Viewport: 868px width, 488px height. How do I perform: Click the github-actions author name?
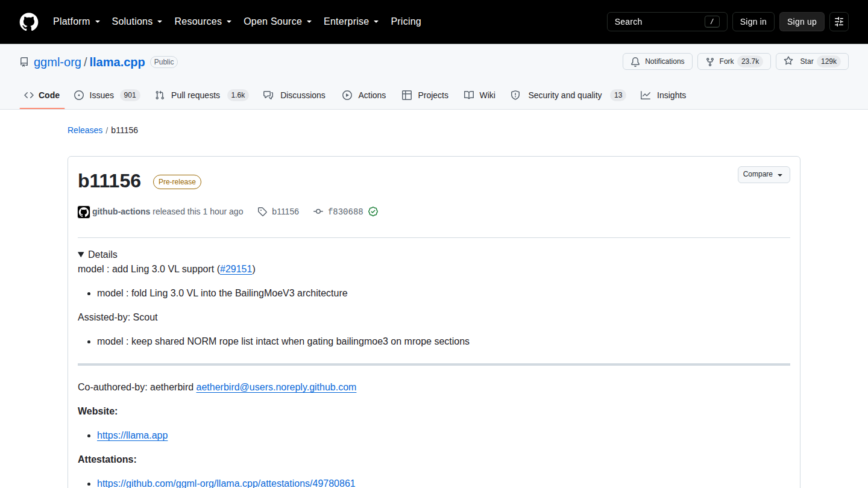(121, 211)
